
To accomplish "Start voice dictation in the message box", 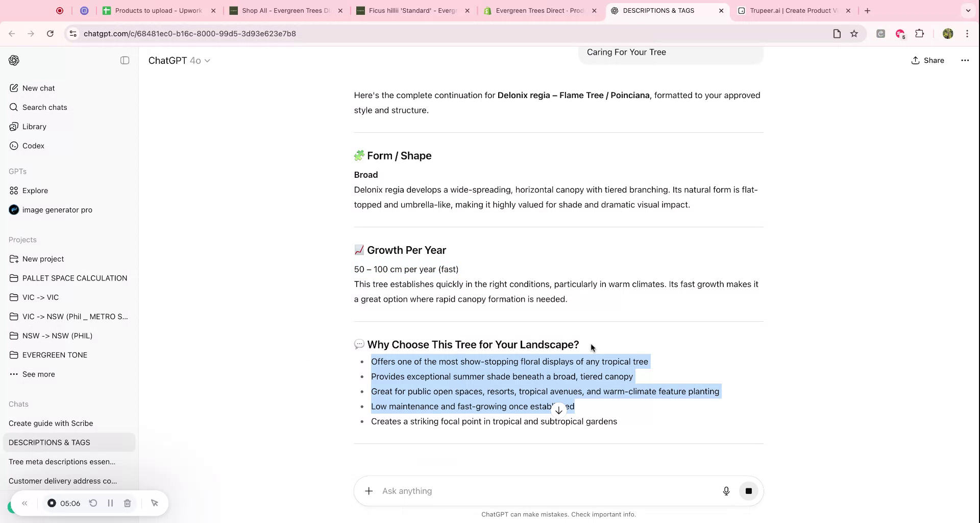I will click(x=726, y=491).
